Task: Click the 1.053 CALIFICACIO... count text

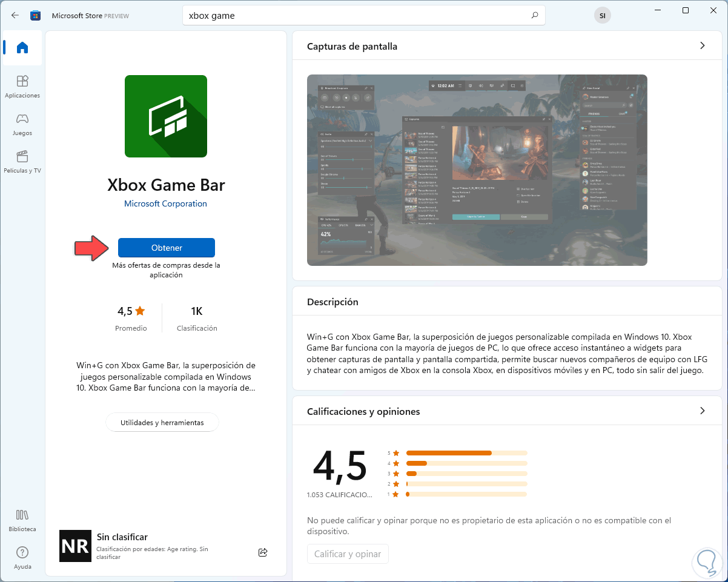Action: point(340,495)
